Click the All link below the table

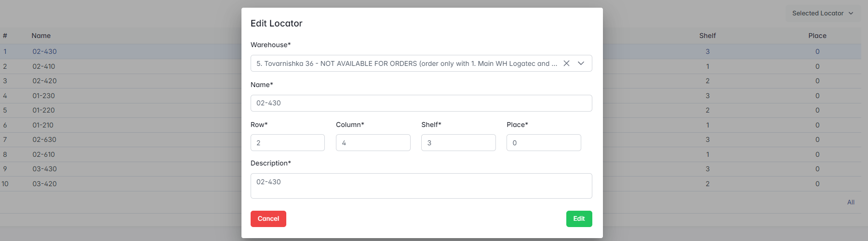tap(851, 203)
